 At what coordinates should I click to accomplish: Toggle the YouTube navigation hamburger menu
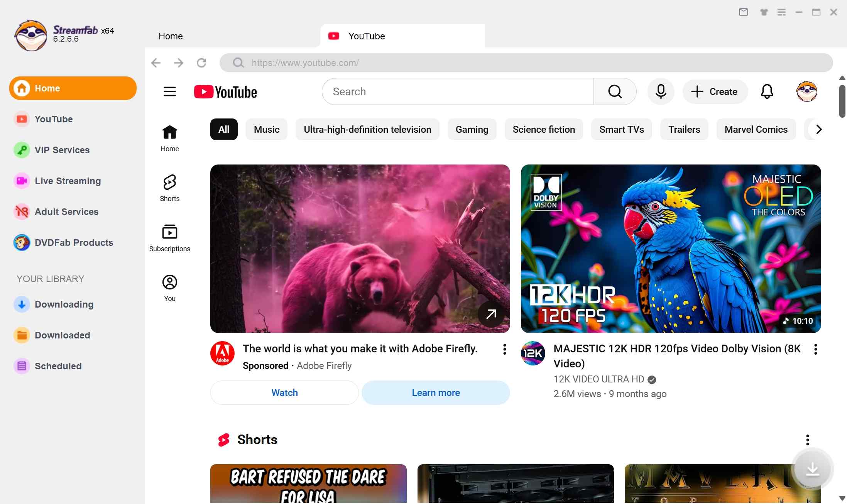169,91
